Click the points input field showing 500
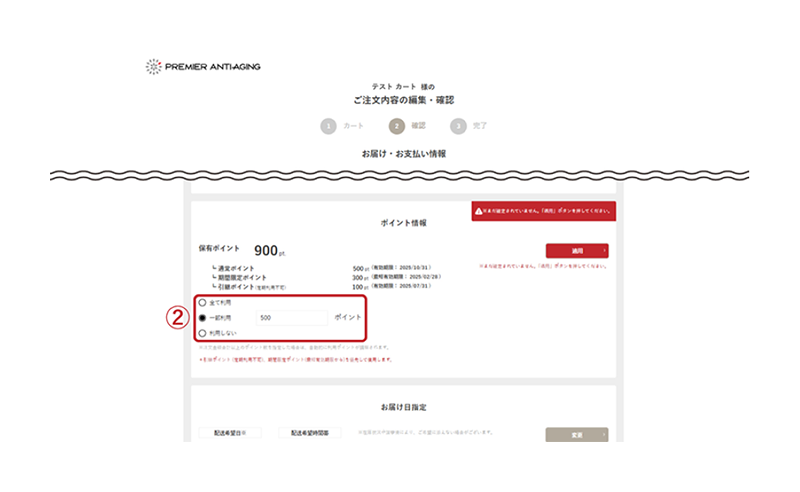800x492 pixels. coord(292,317)
